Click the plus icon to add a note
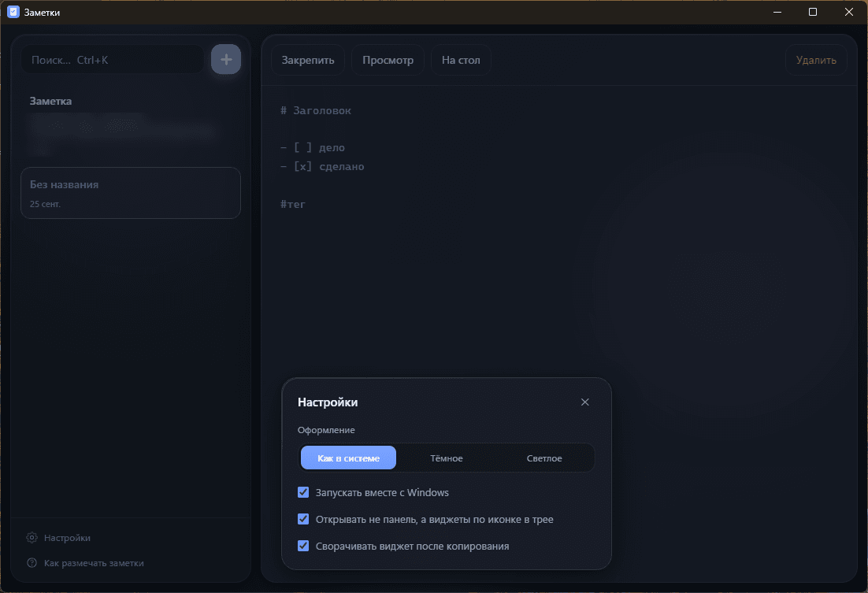Image resolution: width=868 pixels, height=593 pixels. tap(226, 59)
